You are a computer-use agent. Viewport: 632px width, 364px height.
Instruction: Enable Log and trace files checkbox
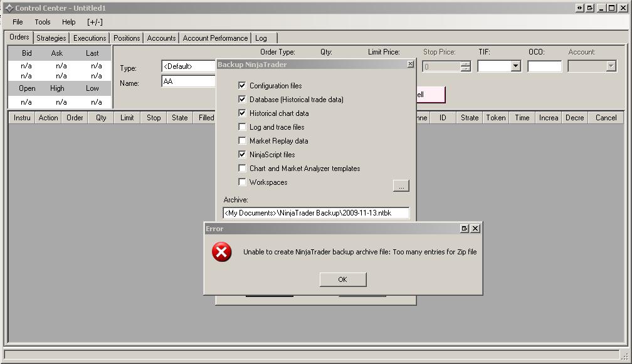242,127
